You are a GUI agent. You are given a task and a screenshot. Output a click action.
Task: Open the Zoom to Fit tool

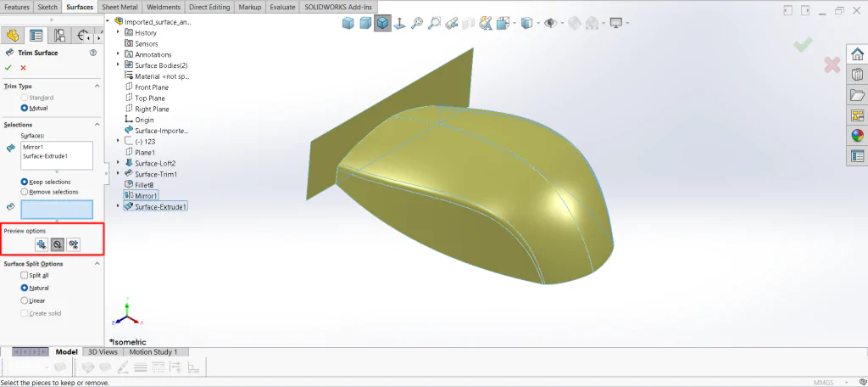417,23
